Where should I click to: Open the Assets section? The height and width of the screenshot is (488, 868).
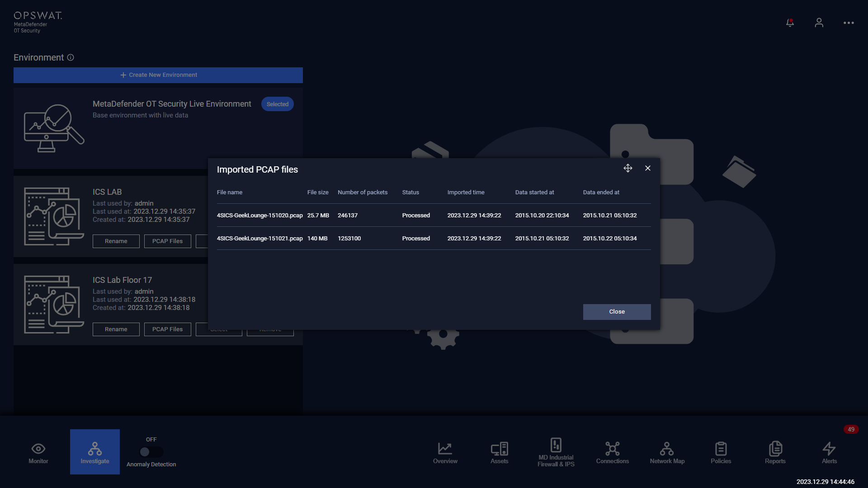click(x=500, y=453)
